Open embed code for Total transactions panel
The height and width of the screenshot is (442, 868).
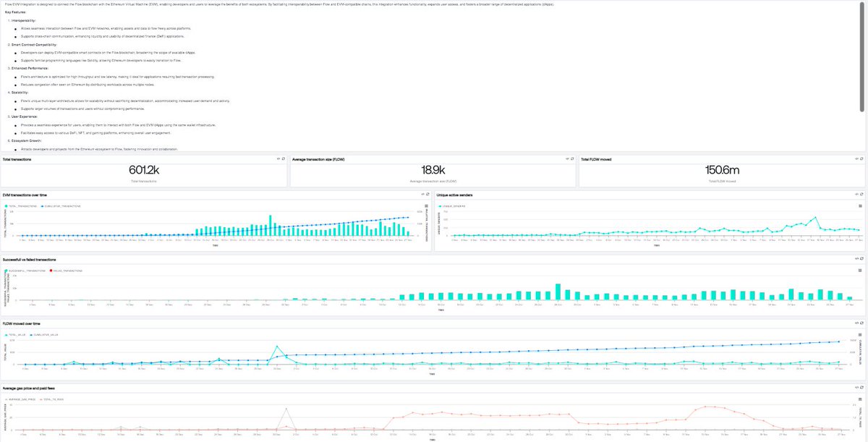[x=278, y=158]
